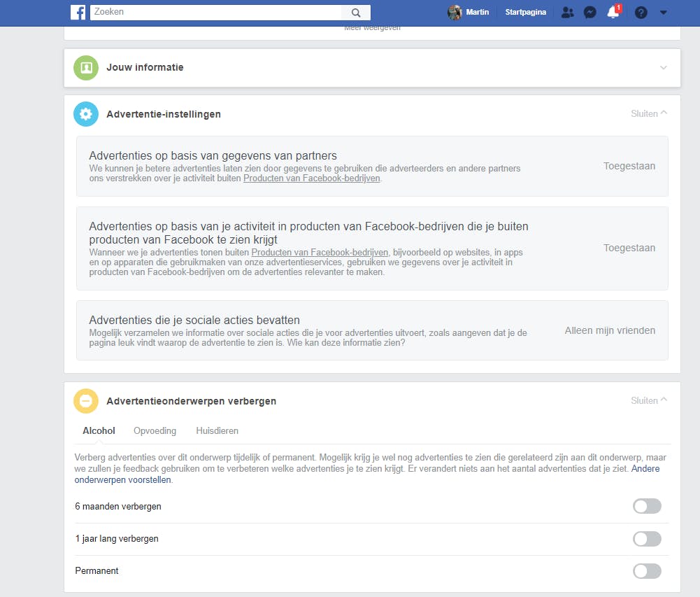Screen dimensions: 700x597
Task: Click the Facebook logo icon
Action: click(78, 12)
